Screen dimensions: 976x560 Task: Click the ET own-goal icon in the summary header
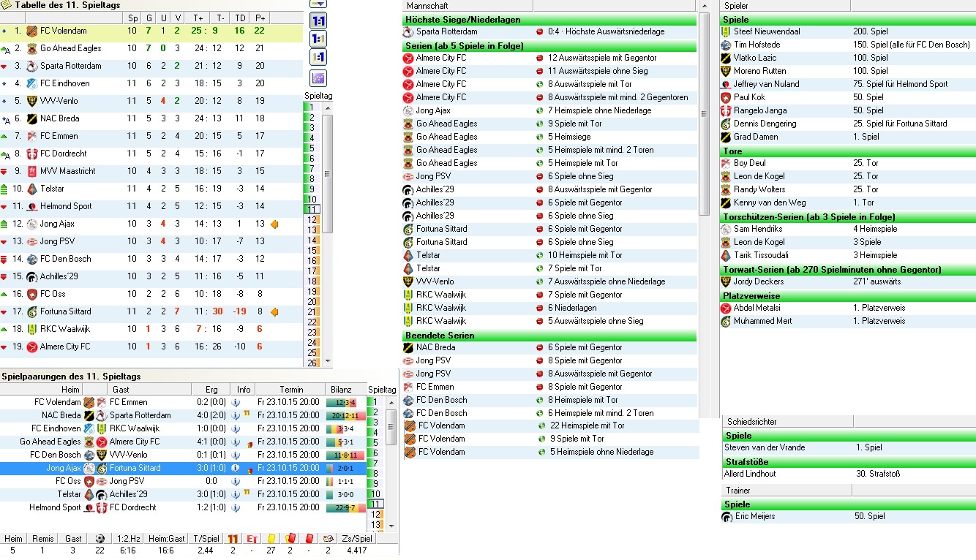(252, 539)
